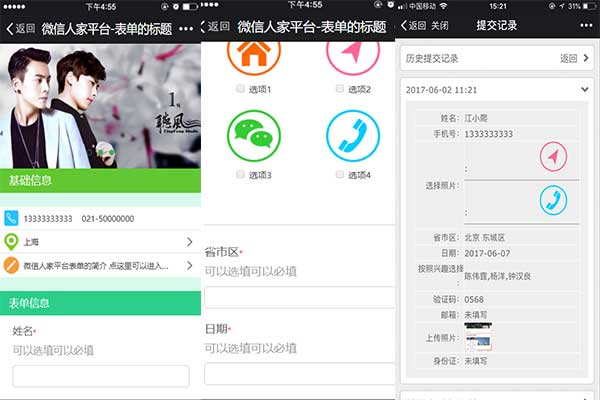
Task: Tap 关闭 in 提交记录 header
Action: coord(440,26)
